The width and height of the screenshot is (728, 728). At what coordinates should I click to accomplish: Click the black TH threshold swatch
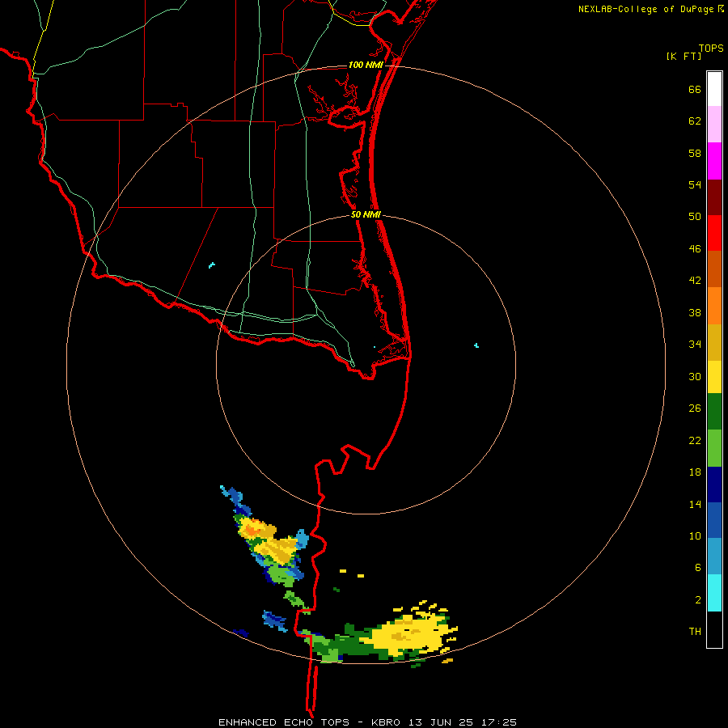tap(714, 629)
